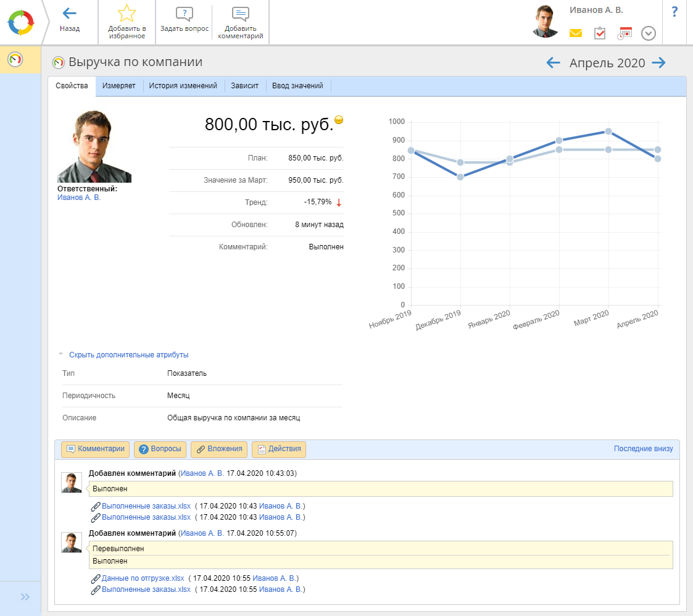Click the help question mark icon
The width and height of the screenshot is (693, 616).
point(674,12)
